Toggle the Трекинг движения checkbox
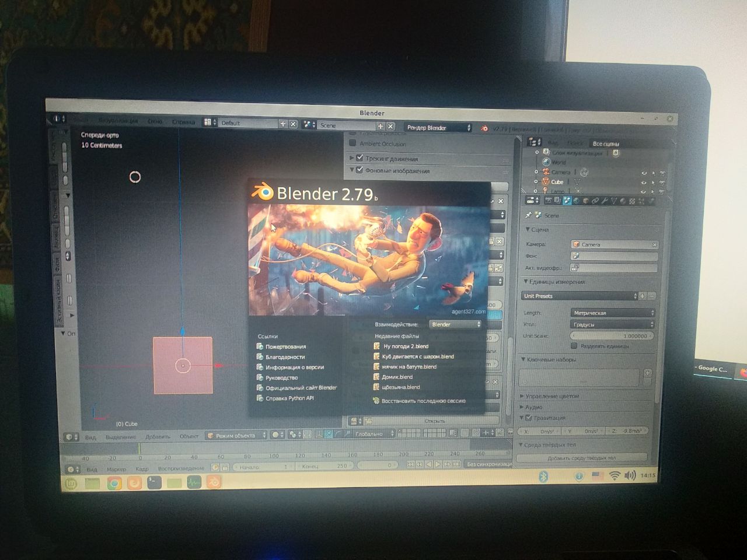This screenshot has height=560, width=747. [359, 159]
